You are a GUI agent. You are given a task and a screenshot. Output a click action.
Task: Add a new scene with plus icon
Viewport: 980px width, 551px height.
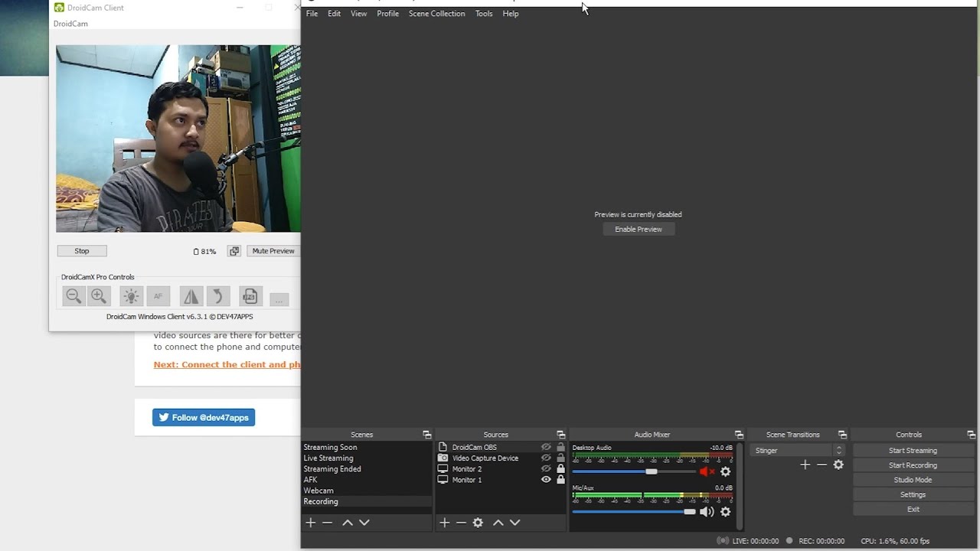point(311,523)
